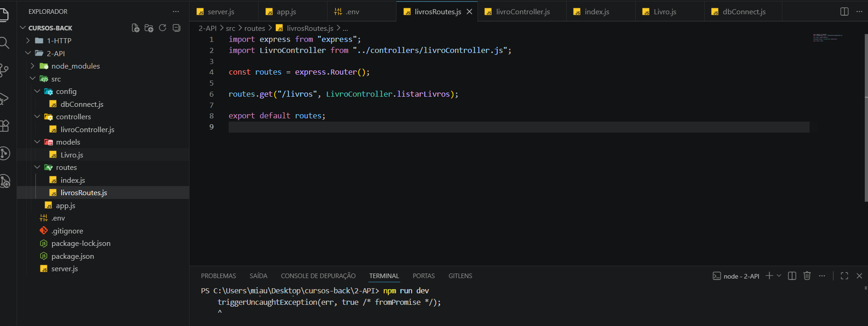Viewport: 868px width, 326px height.
Task: Open the Source Control view
Action: (4, 70)
